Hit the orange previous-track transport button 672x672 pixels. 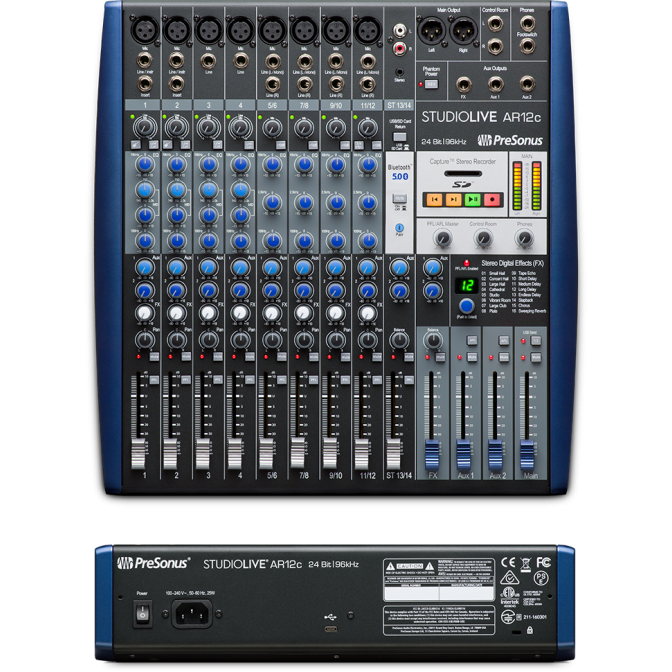[x=434, y=200]
